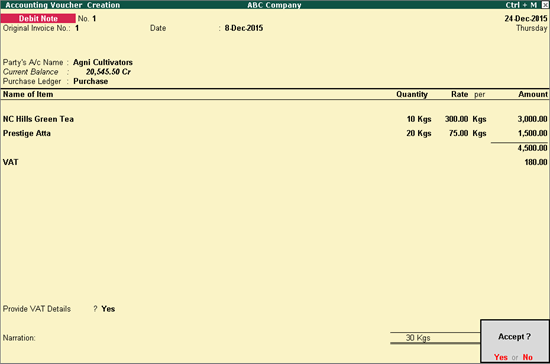This screenshot has width=550, height=364.
Task: Select the Debit Note voucher type label
Action: (38, 18)
